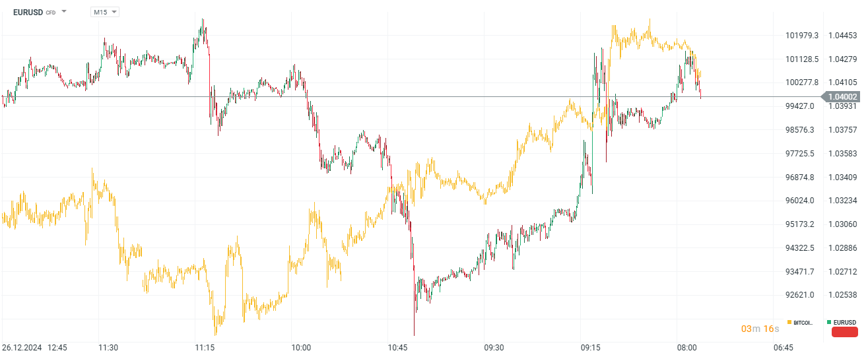Toggle the BITCOI.. series legend label
Screen dimensions: 868x359
click(804, 323)
